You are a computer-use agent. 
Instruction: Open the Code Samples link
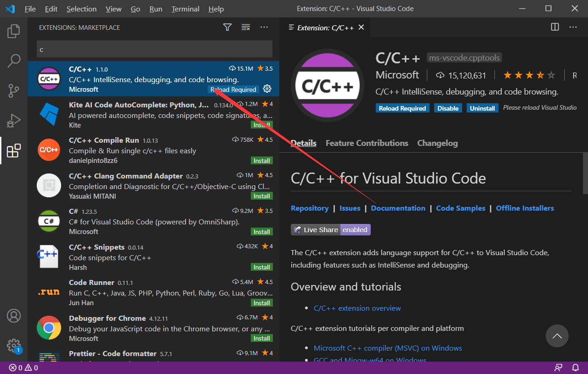[460, 208]
